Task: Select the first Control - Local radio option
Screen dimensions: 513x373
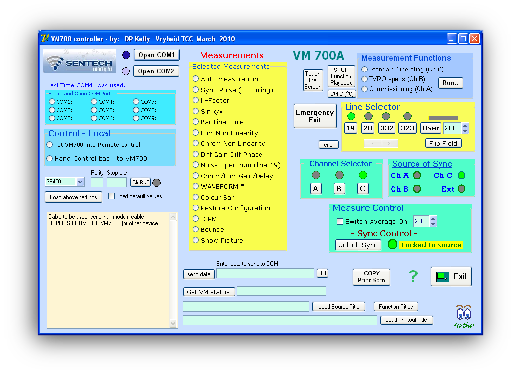Action: pyautogui.click(x=50, y=145)
